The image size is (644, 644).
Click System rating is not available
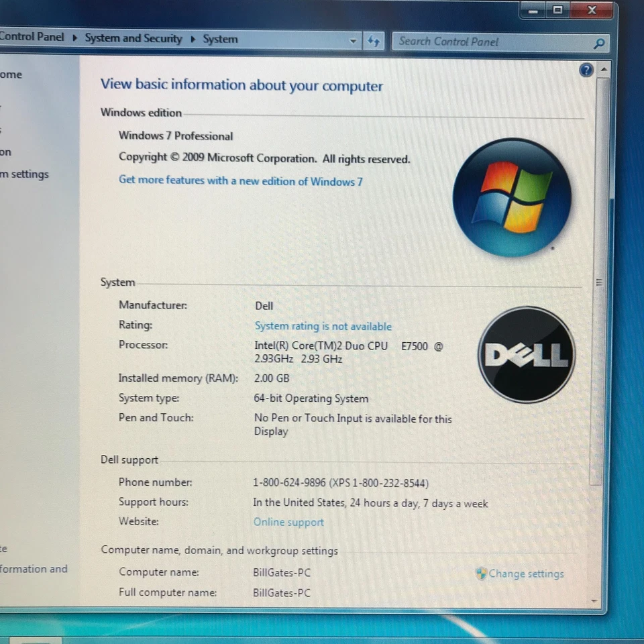point(323,326)
